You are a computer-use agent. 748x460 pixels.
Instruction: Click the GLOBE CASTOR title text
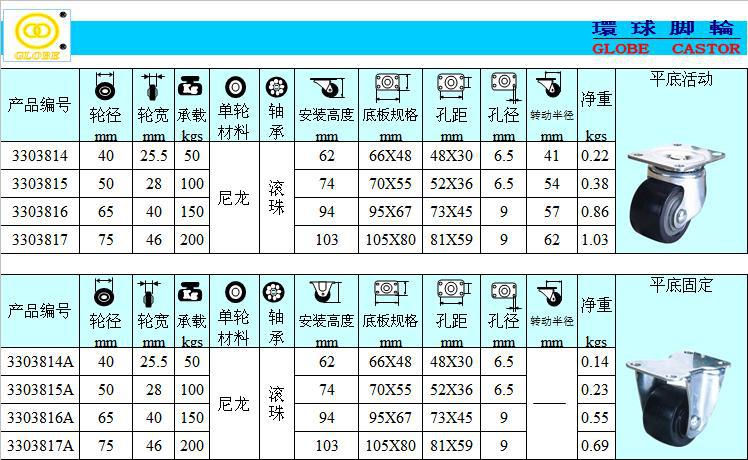[x=664, y=48]
